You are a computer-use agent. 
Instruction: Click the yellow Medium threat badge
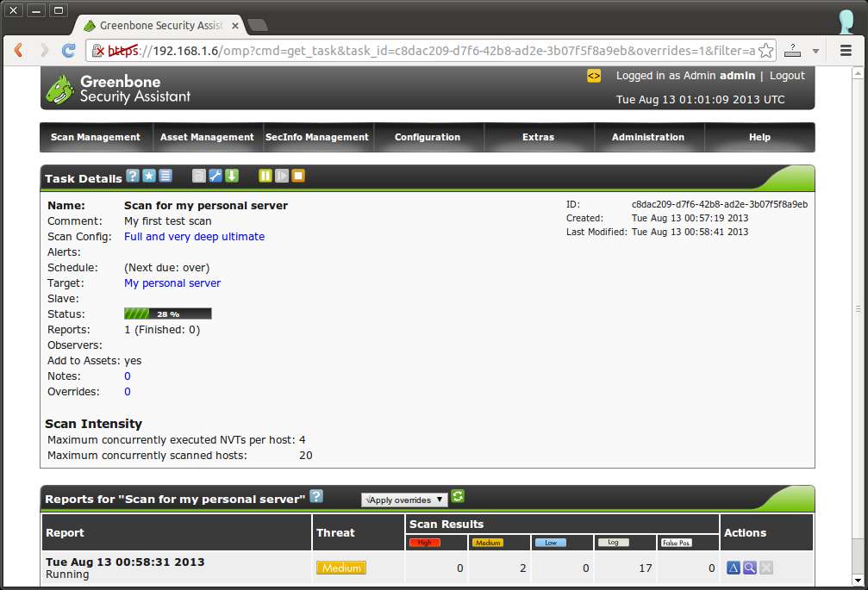tap(341, 568)
